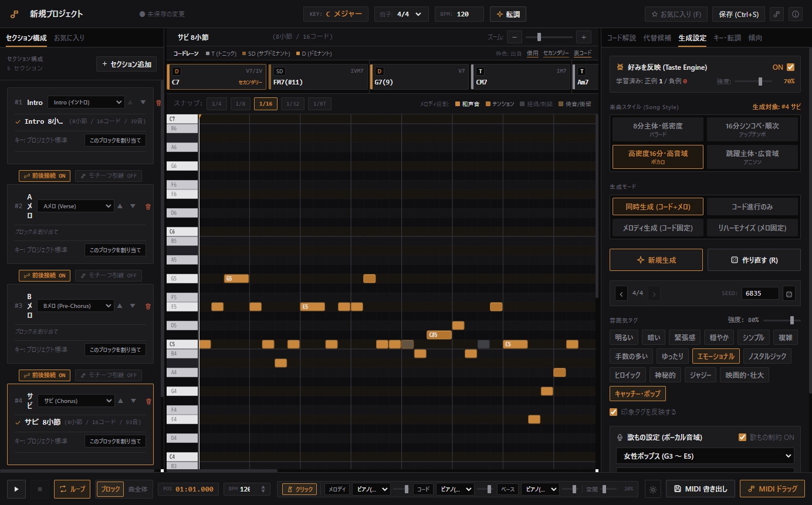Delete the #2 Aメロ section with trash icon
This screenshot has height=505, width=812.
coord(148,206)
